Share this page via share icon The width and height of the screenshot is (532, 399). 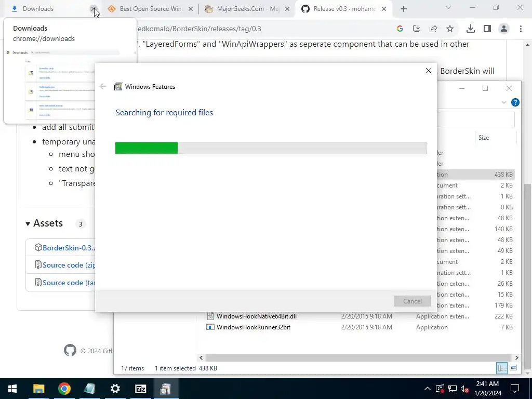click(433, 29)
